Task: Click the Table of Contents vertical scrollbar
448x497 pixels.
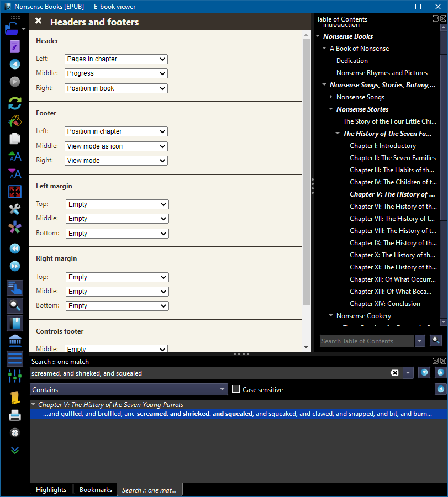Action: pos(444,138)
